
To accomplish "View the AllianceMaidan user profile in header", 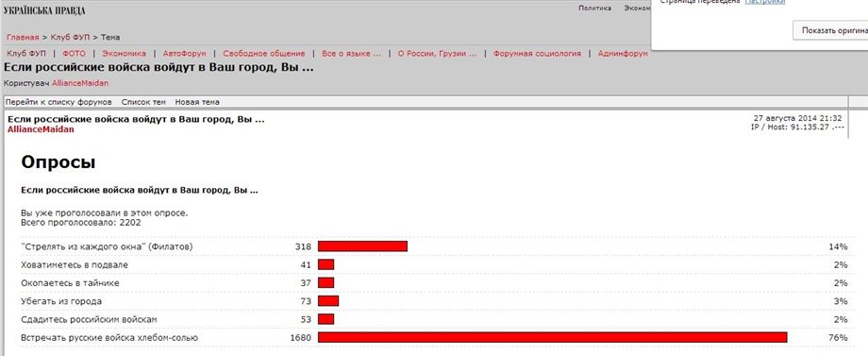I will (80, 83).
